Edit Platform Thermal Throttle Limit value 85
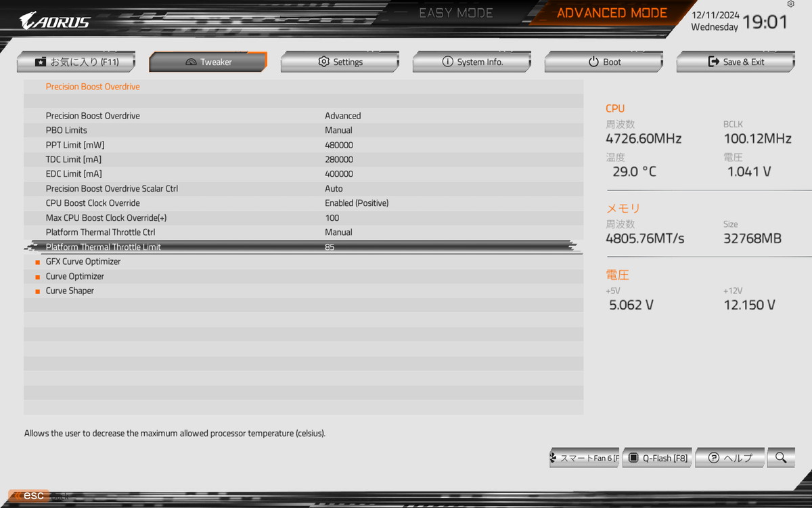The image size is (812, 508). [x=330, y=247]
